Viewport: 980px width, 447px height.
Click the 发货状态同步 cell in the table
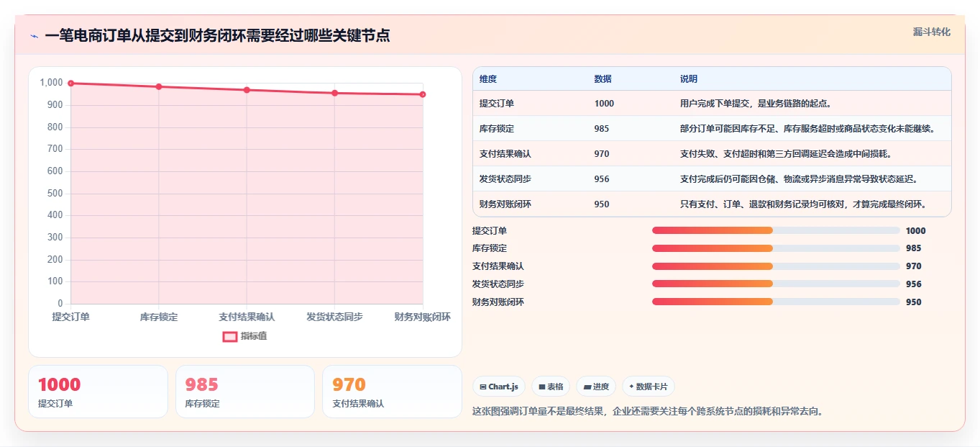coord(505,179)
